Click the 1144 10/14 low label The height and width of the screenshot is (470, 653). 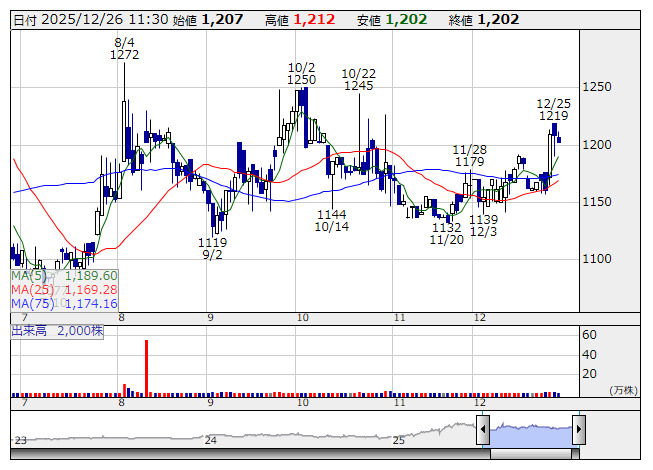pyautogui.click(x=331, y=221)
